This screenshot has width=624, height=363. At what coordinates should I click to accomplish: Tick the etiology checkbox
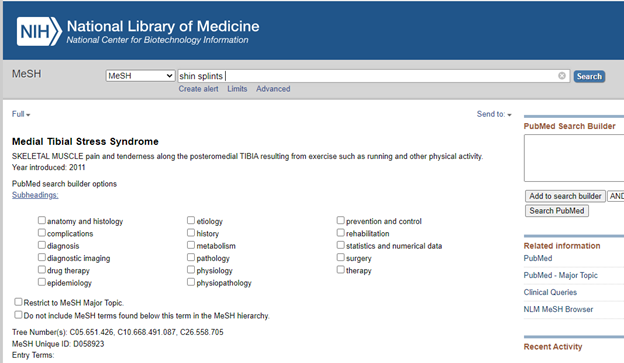[191, 220]
